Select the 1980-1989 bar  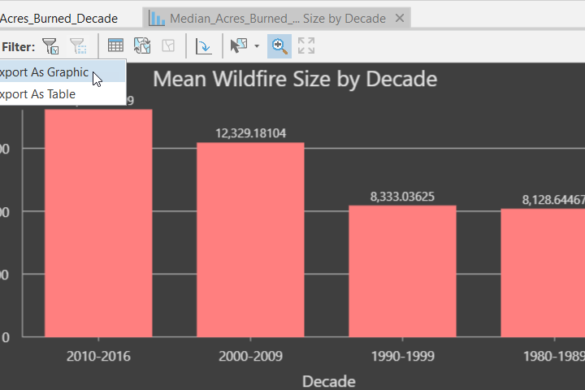click(543, 273)
